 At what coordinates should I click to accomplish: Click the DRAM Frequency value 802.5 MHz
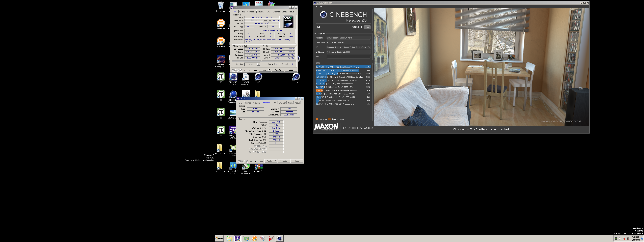coord(276,122)
